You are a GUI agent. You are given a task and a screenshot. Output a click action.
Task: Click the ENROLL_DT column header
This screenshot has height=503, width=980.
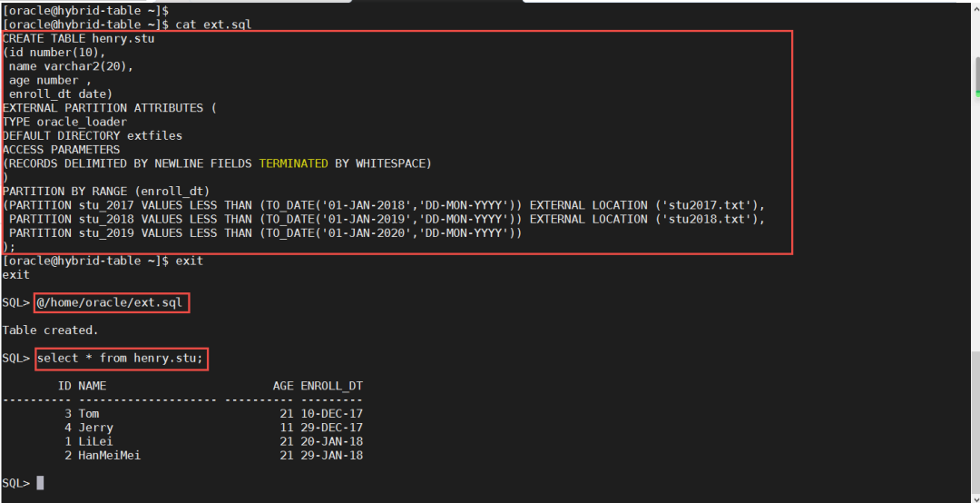331,386
